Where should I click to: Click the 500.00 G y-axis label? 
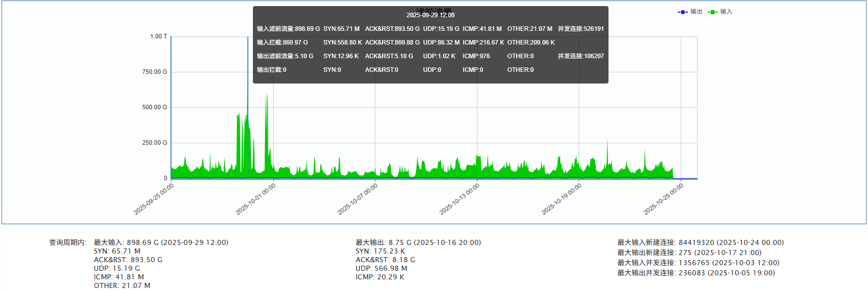154,107
